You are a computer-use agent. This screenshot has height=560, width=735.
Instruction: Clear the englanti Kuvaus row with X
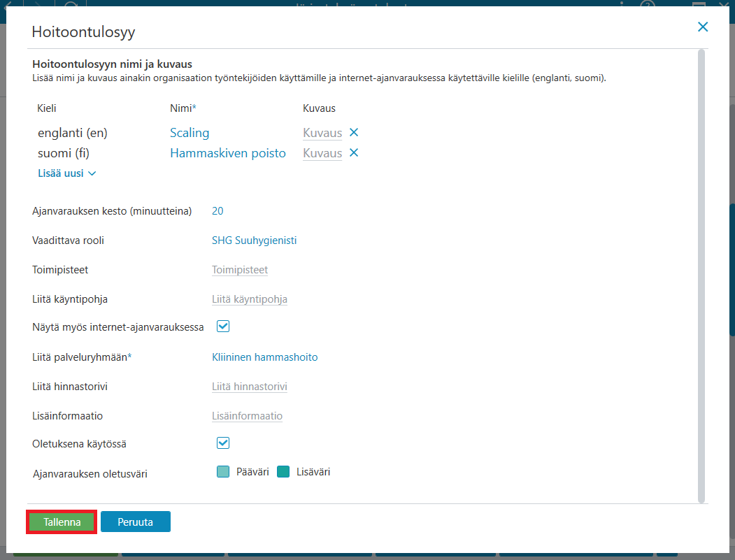coord(354,133)
